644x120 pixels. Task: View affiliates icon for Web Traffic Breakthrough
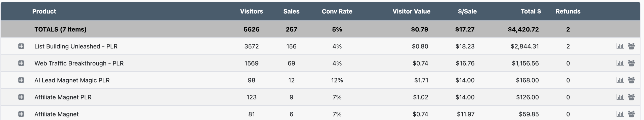631,63
